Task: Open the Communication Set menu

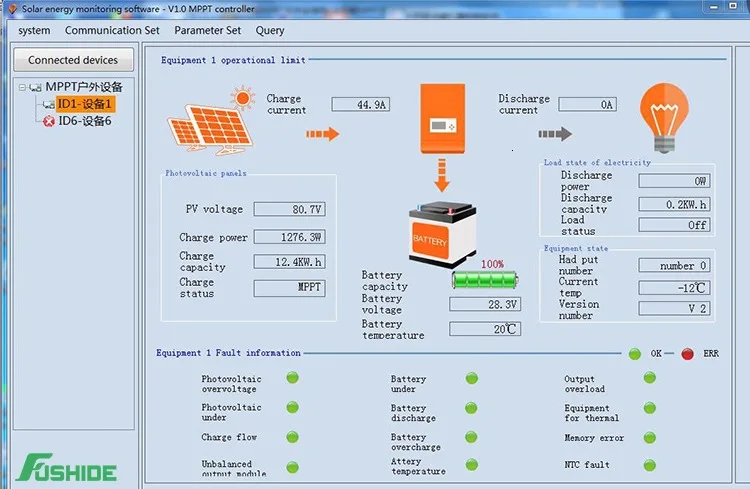Action: [112, 31]
